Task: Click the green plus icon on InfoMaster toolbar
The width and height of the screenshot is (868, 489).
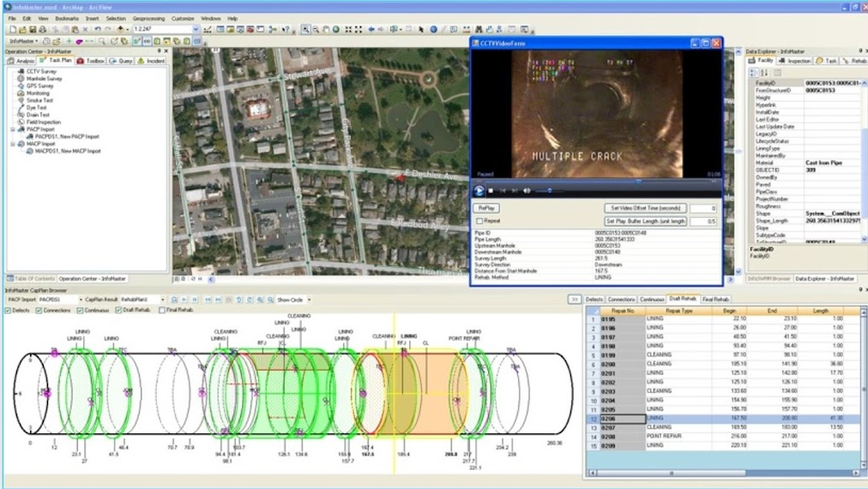Action: [69, 41]
